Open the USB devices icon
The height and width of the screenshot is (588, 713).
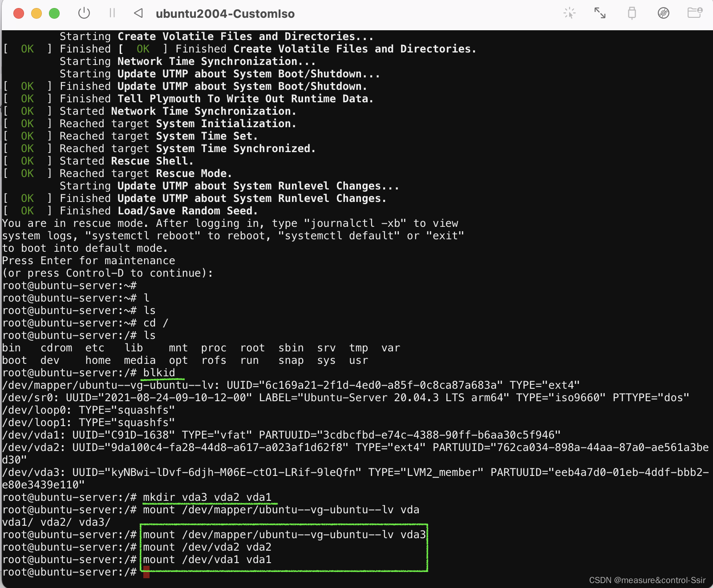632,13
